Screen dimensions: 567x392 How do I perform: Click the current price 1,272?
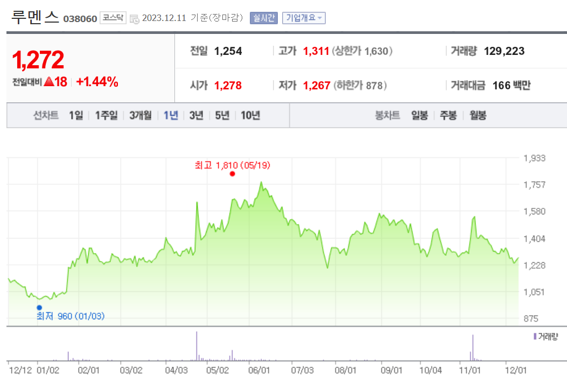pos(38,60)
